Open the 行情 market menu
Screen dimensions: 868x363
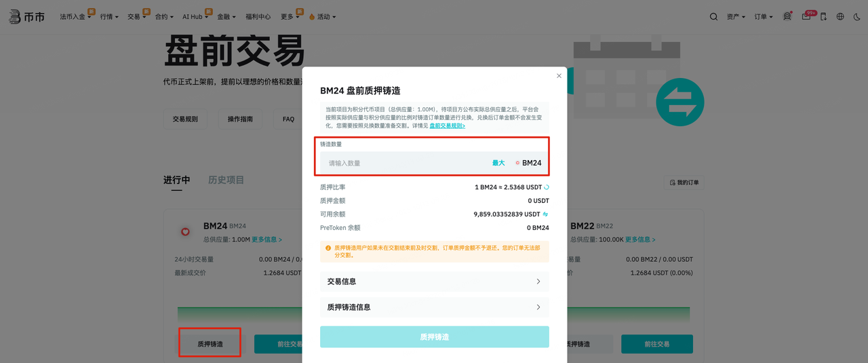108,16
